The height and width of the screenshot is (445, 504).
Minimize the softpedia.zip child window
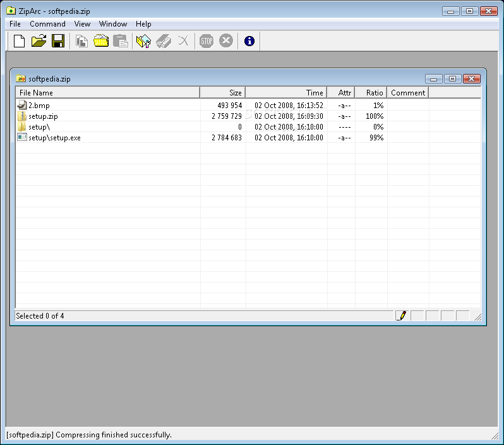coord(434,79)
